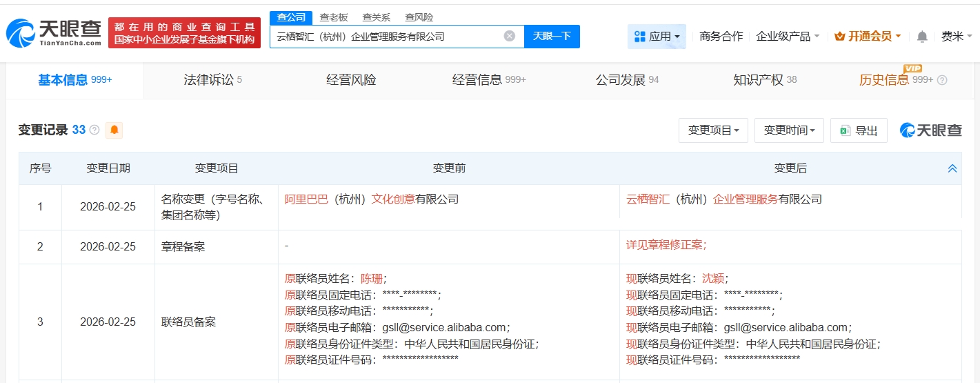Open the 开通会员 membership dropdown
Viewport: 980px width, 383px height.
(868, 37)
